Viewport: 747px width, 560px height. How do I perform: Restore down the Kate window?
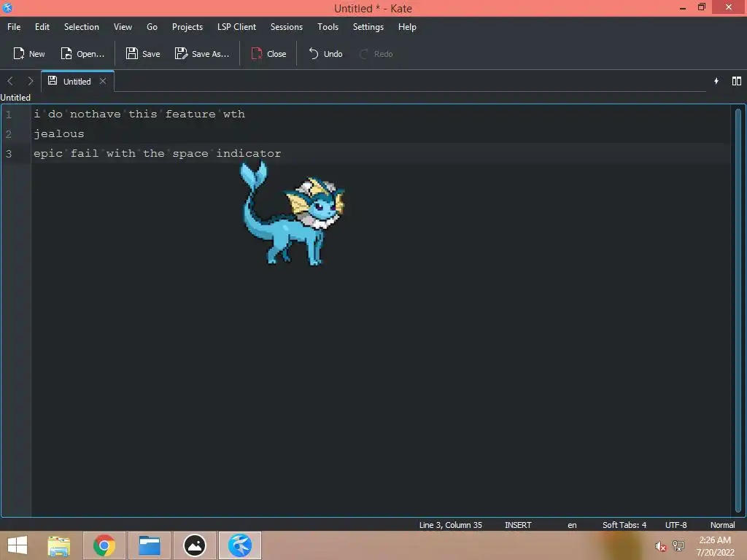(701, 7)
